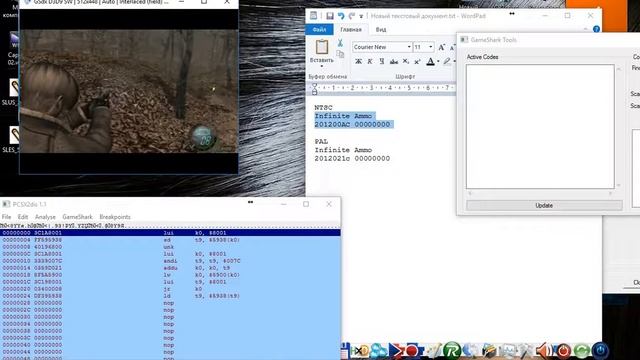Image resolution: width=640 pixels, height=360 pixels.
Task: Increase font size with the grow font icon
Action: (441, 47)
